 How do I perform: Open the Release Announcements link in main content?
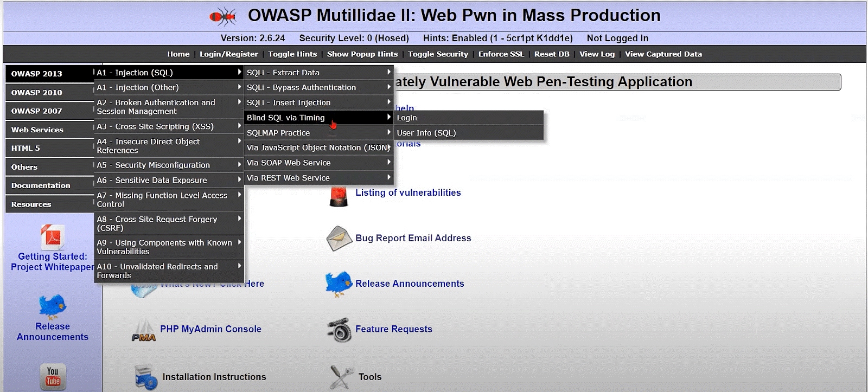[x=410, y=284]
